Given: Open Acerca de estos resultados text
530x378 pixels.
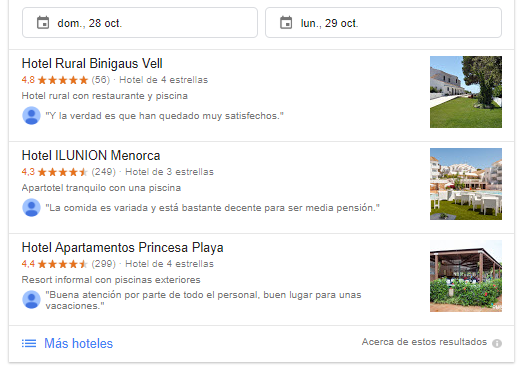Looking at the screenshot, I should point(424,342).
